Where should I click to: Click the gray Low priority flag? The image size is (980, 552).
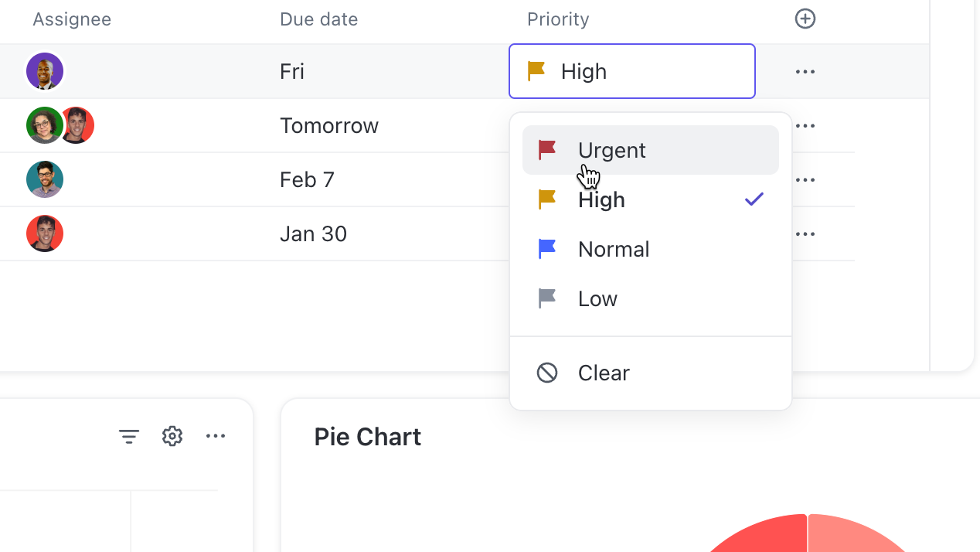pyautogui.click(x=546, y=298)
